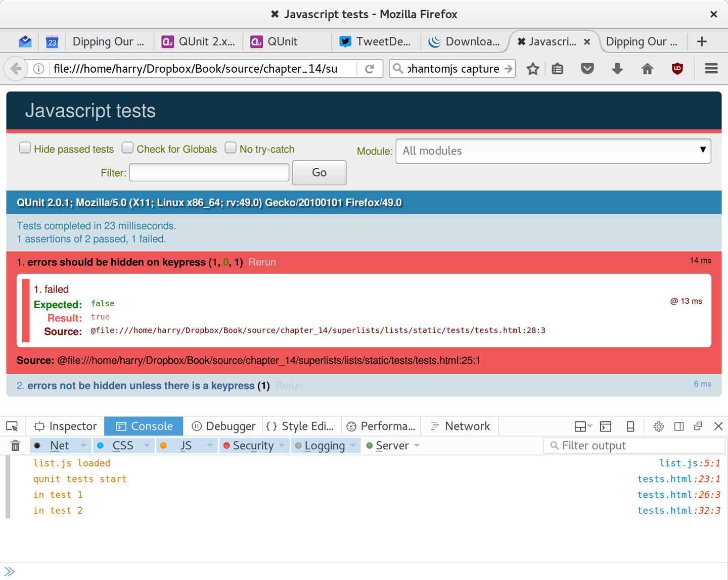Open devtools settings gear icon
This screenshot has width=728, height=580.
tap(658, 426)
